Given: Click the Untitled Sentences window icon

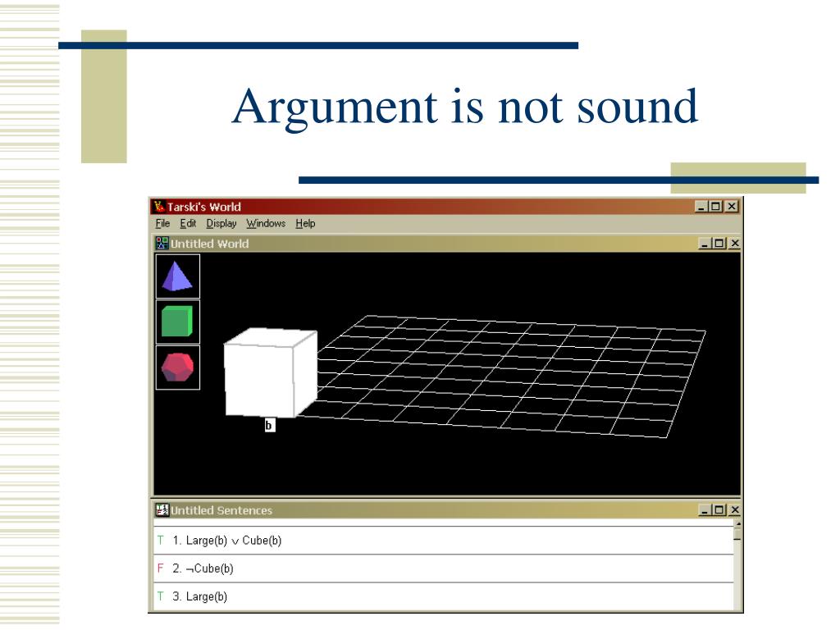Looking at the screenshot, I should [x=162, y=510].
